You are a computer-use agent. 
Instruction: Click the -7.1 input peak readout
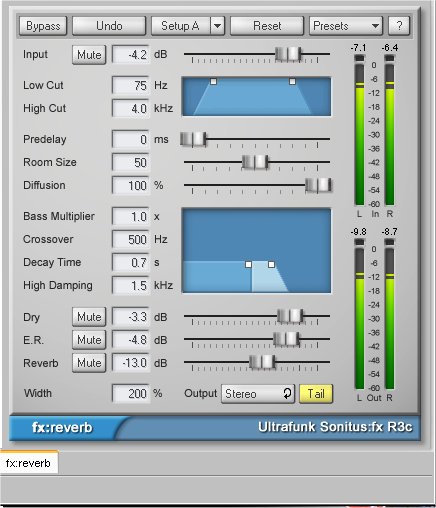[x=359, y=48]
